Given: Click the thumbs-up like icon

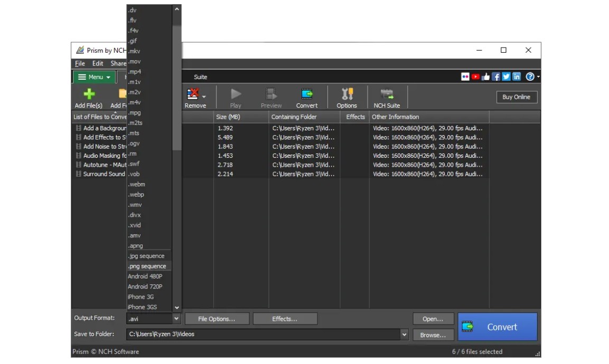Looking at the screenshot, I should (485, 76).
